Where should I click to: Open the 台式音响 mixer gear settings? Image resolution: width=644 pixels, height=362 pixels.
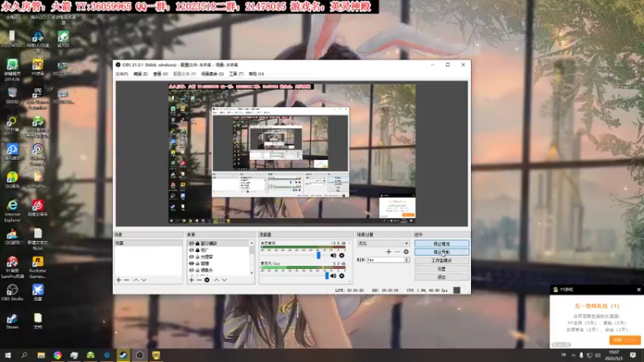pos(341,255)
